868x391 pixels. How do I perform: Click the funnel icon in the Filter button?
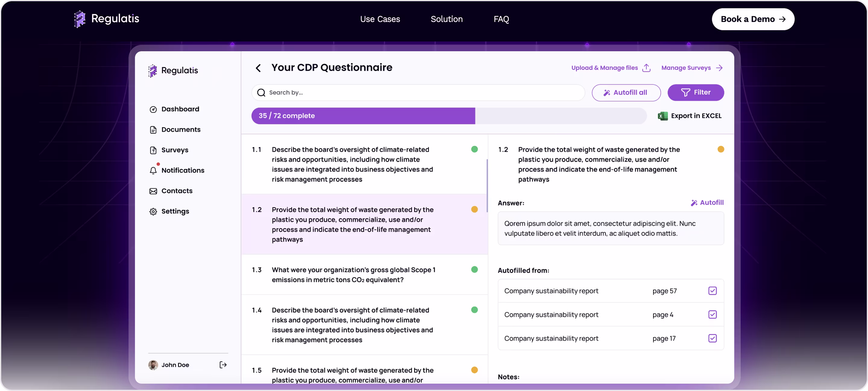685,92
